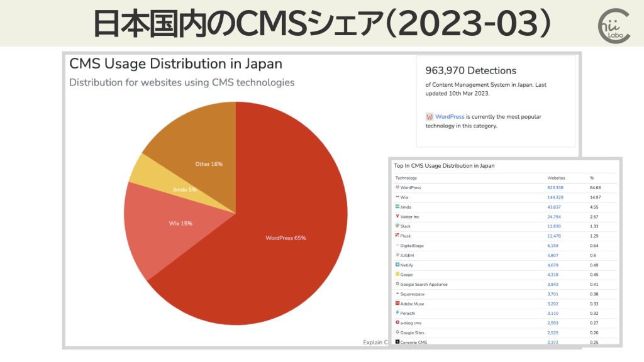This screenshot has height=362, width=644.
Task: Click the Vektor Inc red V icon
Action: pos(397,216)
